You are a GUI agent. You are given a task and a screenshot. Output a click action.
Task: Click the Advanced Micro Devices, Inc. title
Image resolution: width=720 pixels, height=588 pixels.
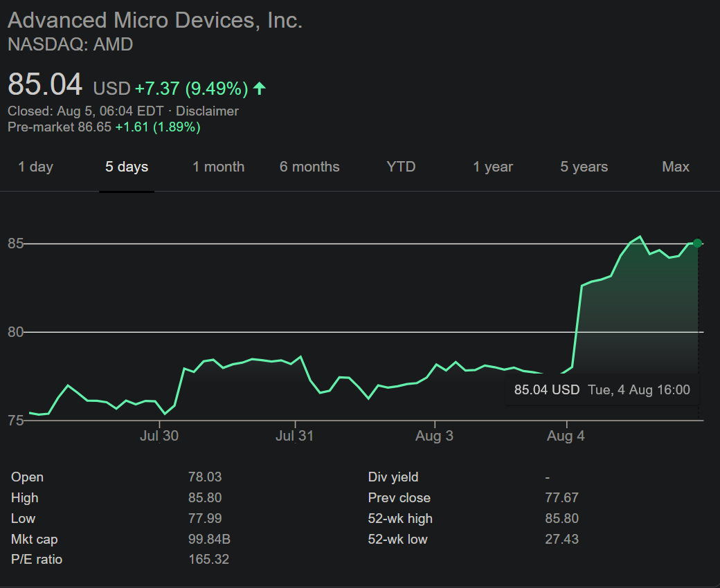[155, 20]
